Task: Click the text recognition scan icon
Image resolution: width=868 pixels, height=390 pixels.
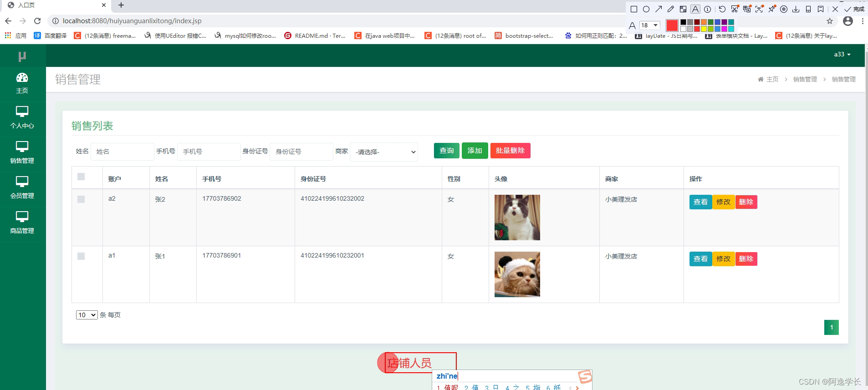Action: (x=759, y=9)
